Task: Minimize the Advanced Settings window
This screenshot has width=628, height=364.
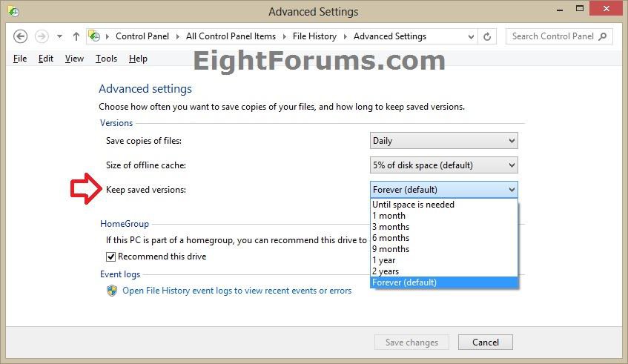Action: tap(560, 9)
